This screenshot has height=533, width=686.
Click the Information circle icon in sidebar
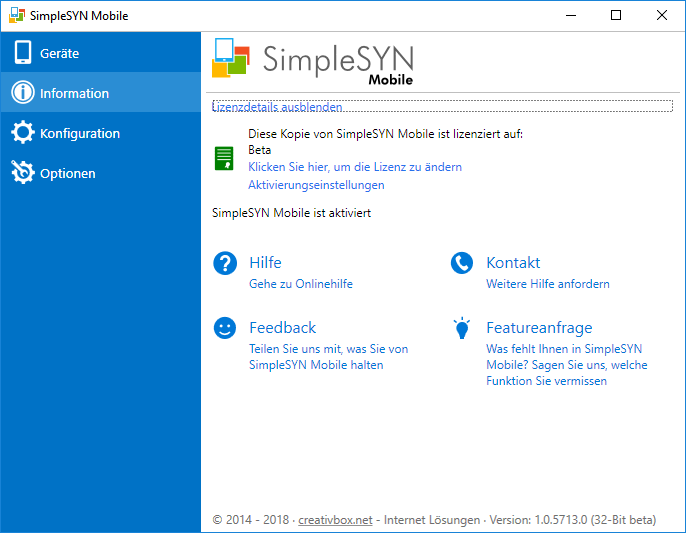click(22, 93)
